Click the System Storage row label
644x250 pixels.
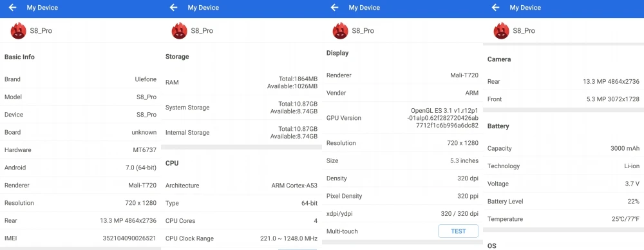(187, 108)
